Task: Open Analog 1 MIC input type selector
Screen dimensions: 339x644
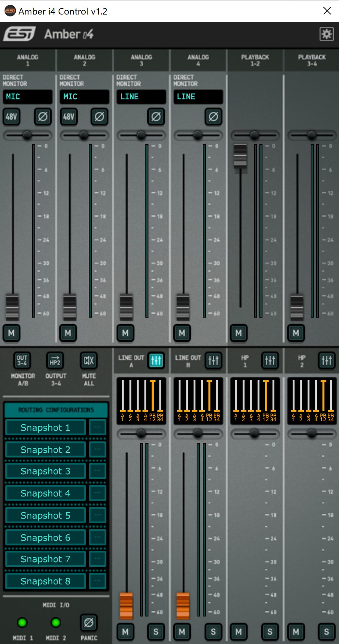Action: (x=28, y=97)
